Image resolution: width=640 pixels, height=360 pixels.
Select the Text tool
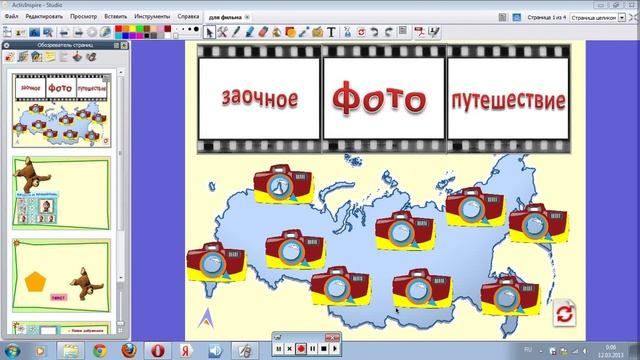[x=331, y=32]
